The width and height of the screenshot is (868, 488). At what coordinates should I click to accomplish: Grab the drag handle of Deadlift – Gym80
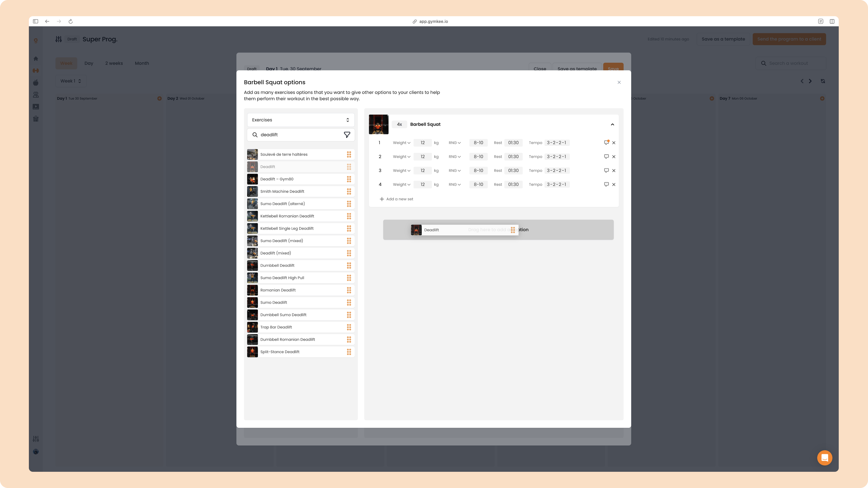tap(349, 179)
